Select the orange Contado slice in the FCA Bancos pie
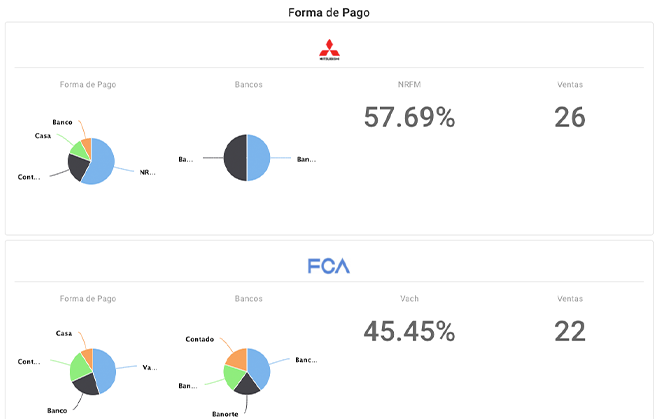 236,357
